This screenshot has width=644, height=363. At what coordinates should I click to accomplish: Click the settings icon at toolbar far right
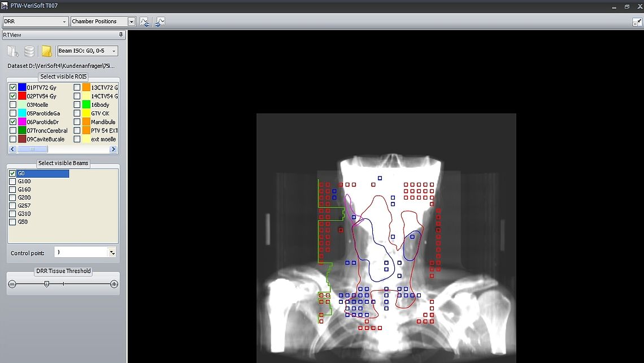point(637,21)
